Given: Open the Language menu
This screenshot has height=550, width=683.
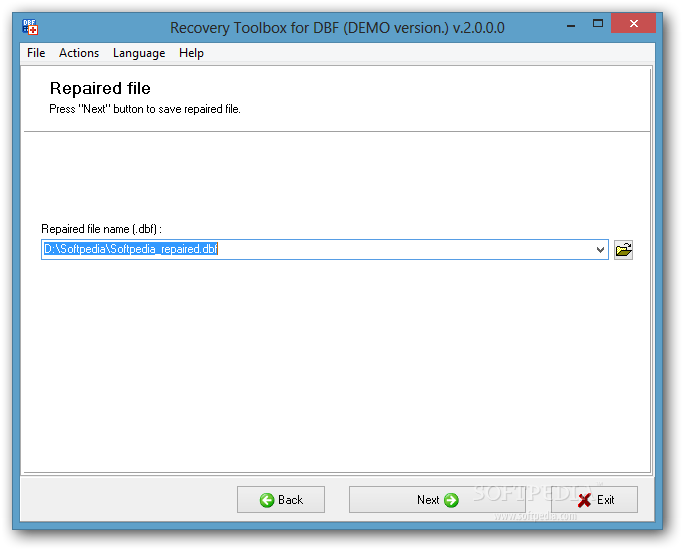Looking at the screenshot, I should (x=139, y=53).
